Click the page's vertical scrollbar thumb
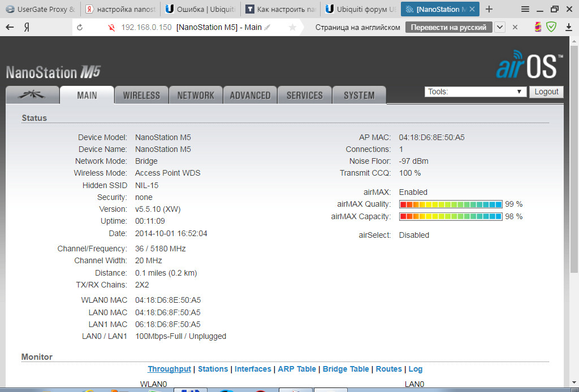The width and height of the screenshot is (579, 392). [574, 159]
